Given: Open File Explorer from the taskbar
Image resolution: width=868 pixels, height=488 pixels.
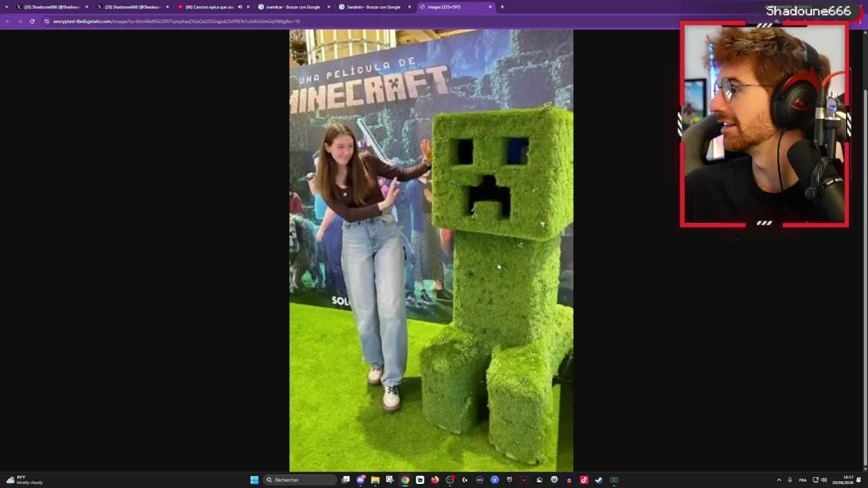Looking at the screenshot, I should [375, 480].
